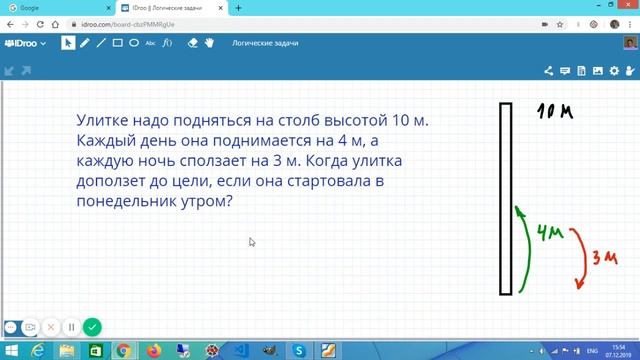The height and width of the screenshot is (360, 640).
Task: Select the ellipse shape tool
Action: (x=134, y=43)
